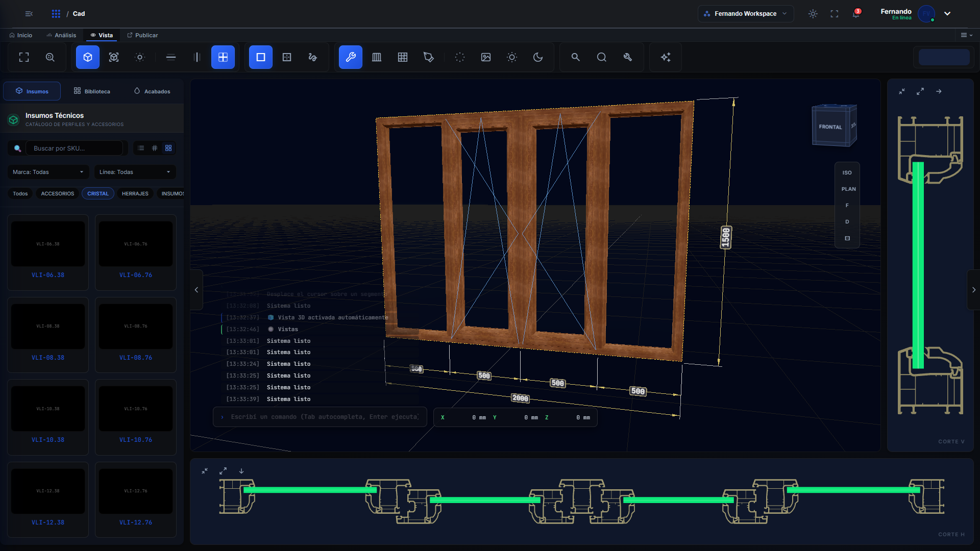Screen dimensions: 980x551
Task: Click the right arrow in Corte V panel
Action: coord(939,91)
